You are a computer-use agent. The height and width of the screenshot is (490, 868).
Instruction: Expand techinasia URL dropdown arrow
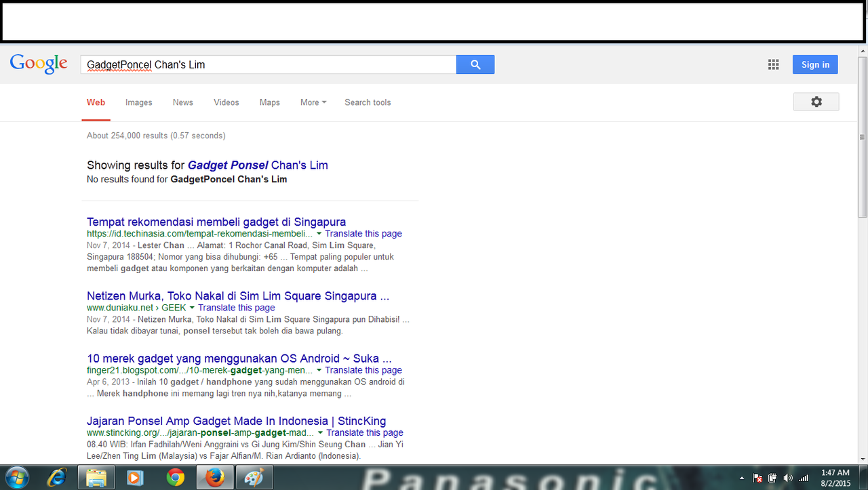pos(319,234)
